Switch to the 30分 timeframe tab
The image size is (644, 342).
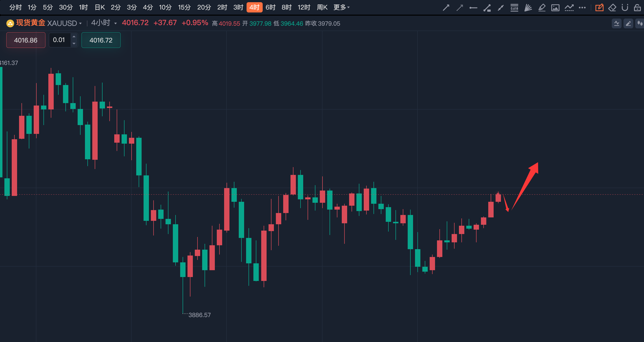[66, 7]
